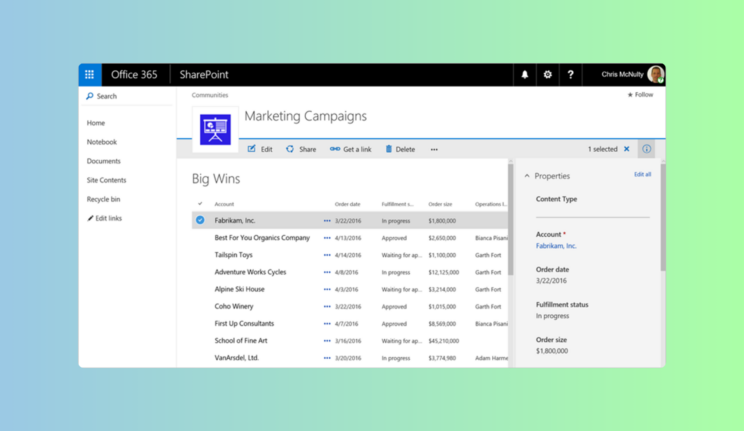Toggle the information details pane icon
This screenshot has height=431, width=744.
click(x=646, y=149)
